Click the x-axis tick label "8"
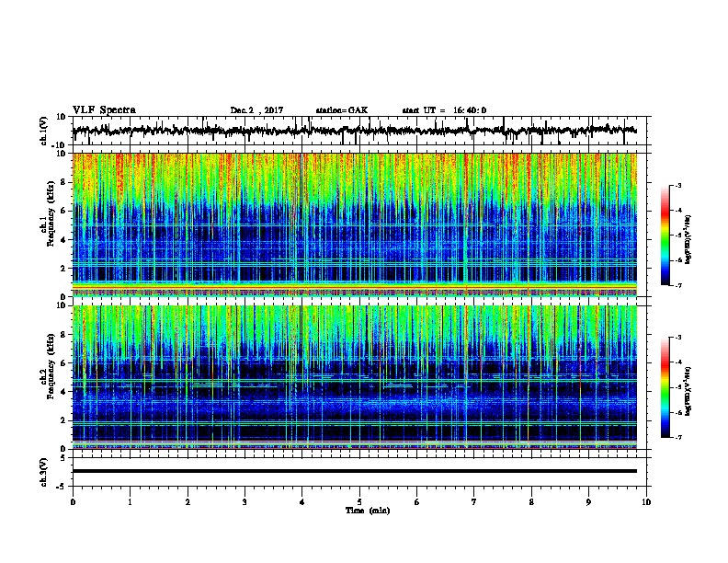The image size is (728, 563). (531, 501)
